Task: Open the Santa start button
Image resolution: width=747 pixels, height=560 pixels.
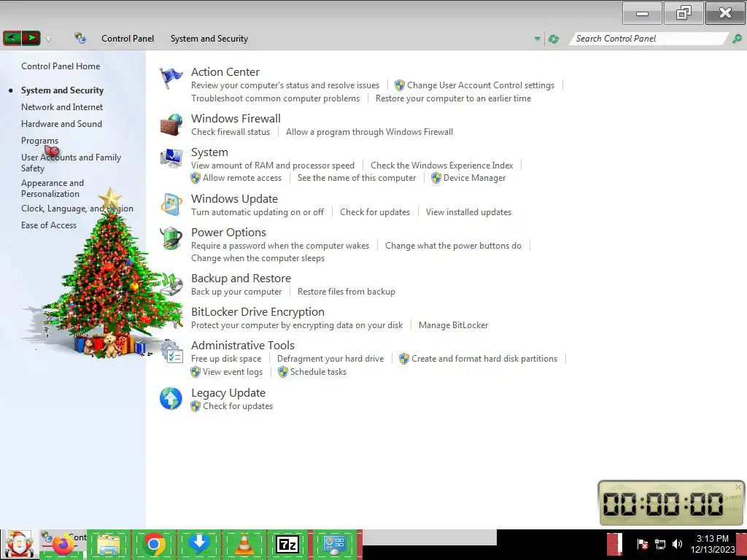Action: click(x=20, y=545)
